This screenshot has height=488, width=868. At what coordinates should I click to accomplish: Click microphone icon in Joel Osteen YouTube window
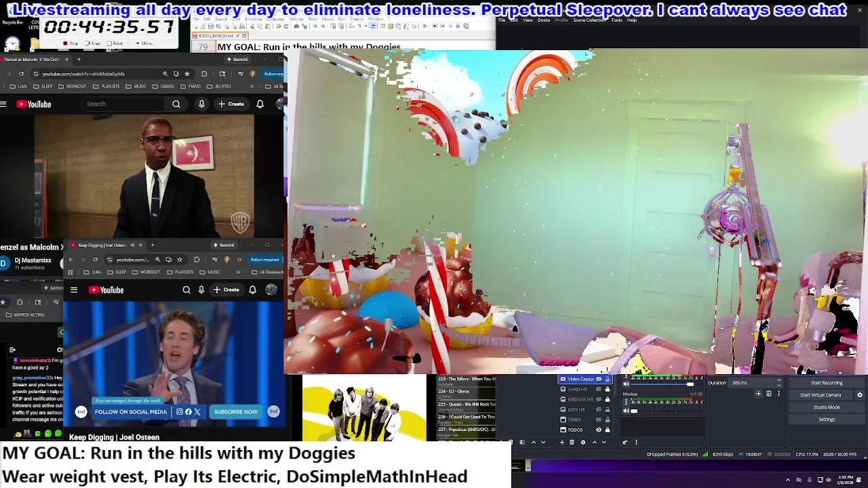click(201, 290)
